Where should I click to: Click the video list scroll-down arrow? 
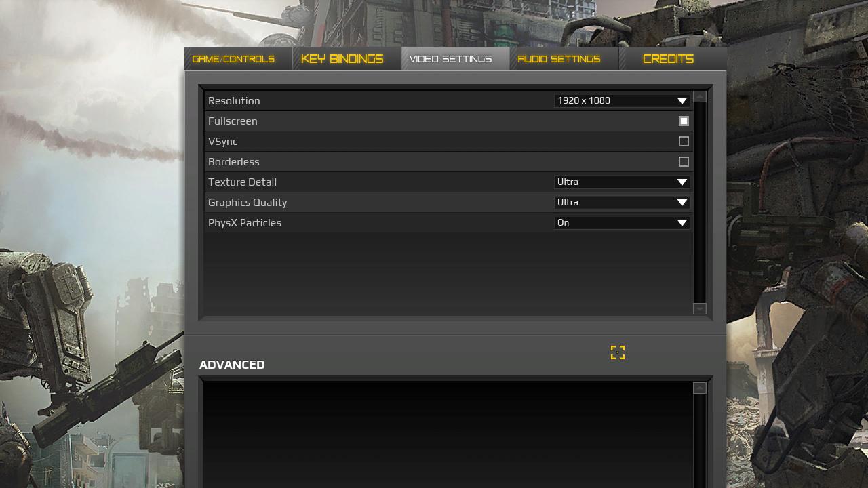coord(700,308)
